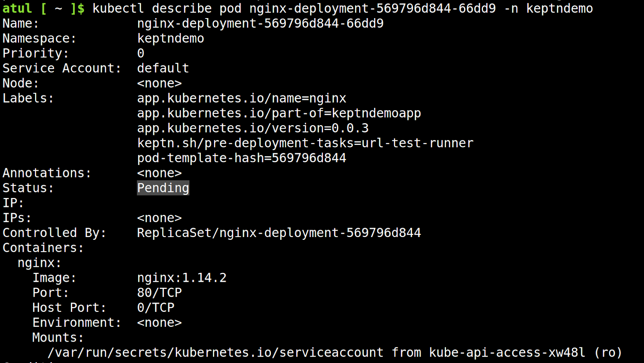Screen dimensions: 644x363
Task: Click the keptndemo namespace value
Action: click(171, 39)
